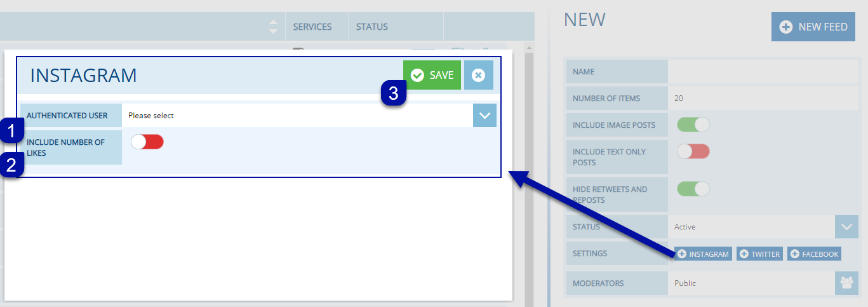868x307 pixels.
Task: Disable Include Image Posts toggle
Action: click(x=693, y=125)
